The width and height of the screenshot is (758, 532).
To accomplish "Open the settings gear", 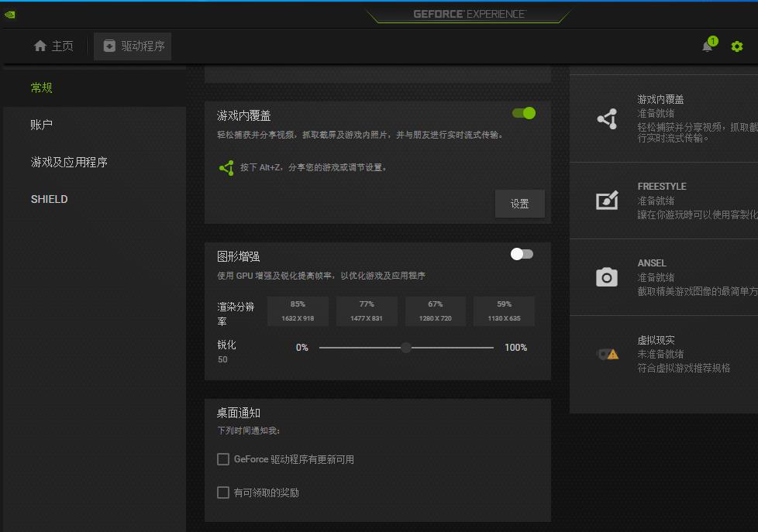I will click(x=736, y=46).
